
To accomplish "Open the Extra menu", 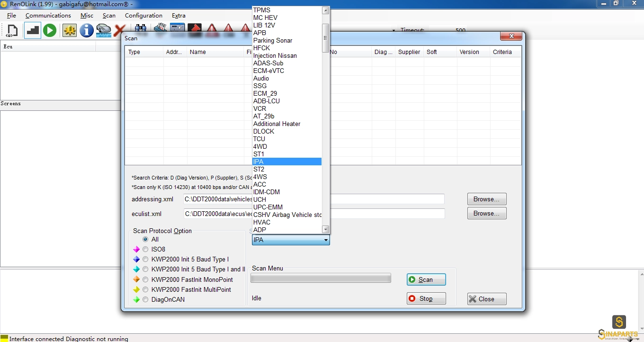I will click(179, 16).
